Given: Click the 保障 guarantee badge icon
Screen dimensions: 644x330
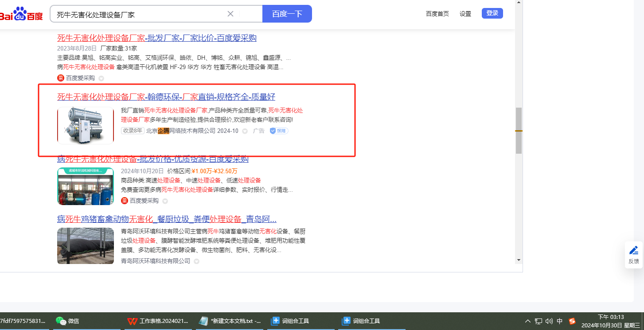Looking at the screenshot, I should [x=279, y=131].
